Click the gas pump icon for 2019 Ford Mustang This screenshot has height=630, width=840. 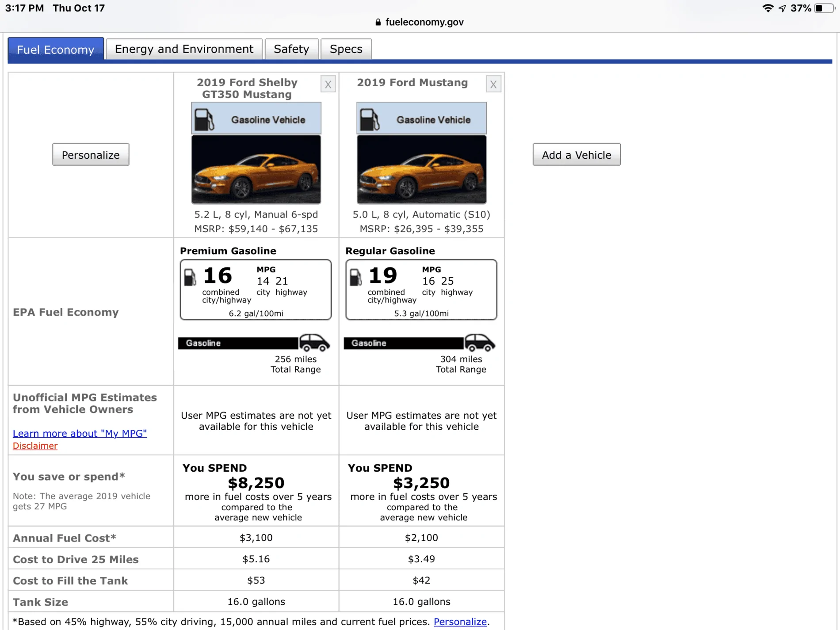click(370, 119)
